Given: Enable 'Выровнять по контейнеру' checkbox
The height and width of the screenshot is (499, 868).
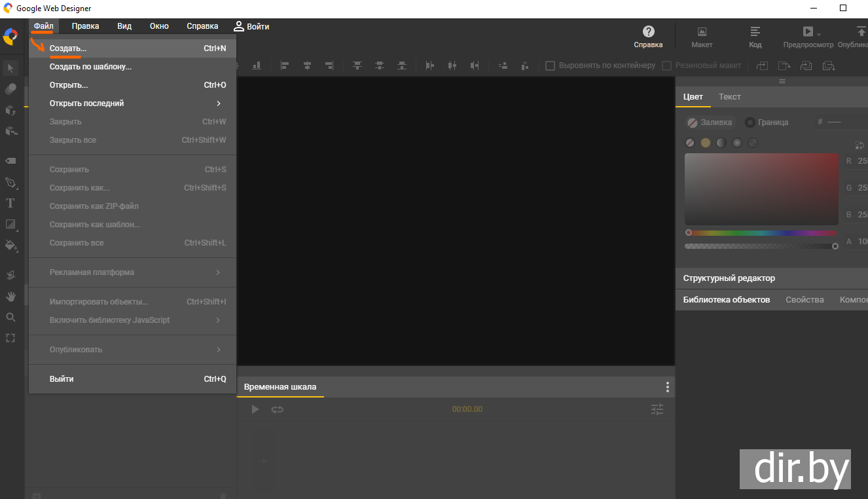Looking at the screenshot, I should [x=551, y=65].
